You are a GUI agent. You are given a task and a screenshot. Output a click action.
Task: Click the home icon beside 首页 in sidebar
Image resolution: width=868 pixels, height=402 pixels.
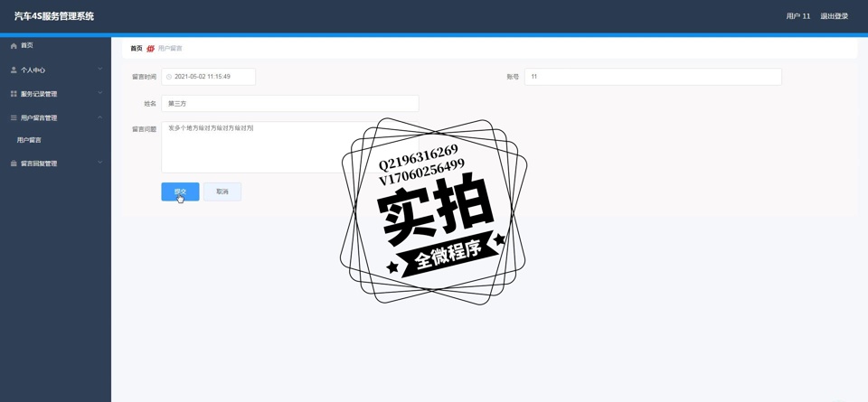(x=14, y=45)
